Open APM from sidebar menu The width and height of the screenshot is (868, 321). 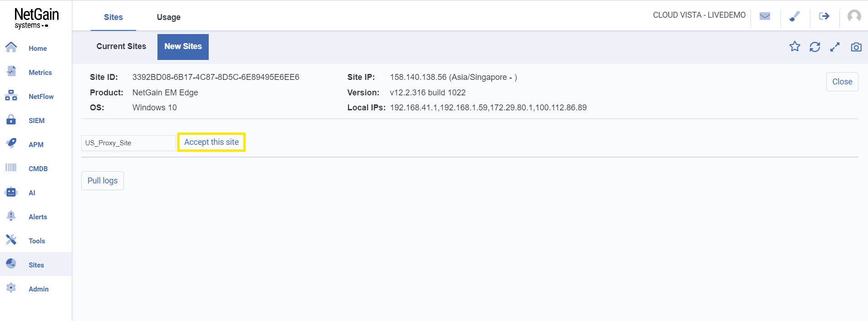coord(36,145)
